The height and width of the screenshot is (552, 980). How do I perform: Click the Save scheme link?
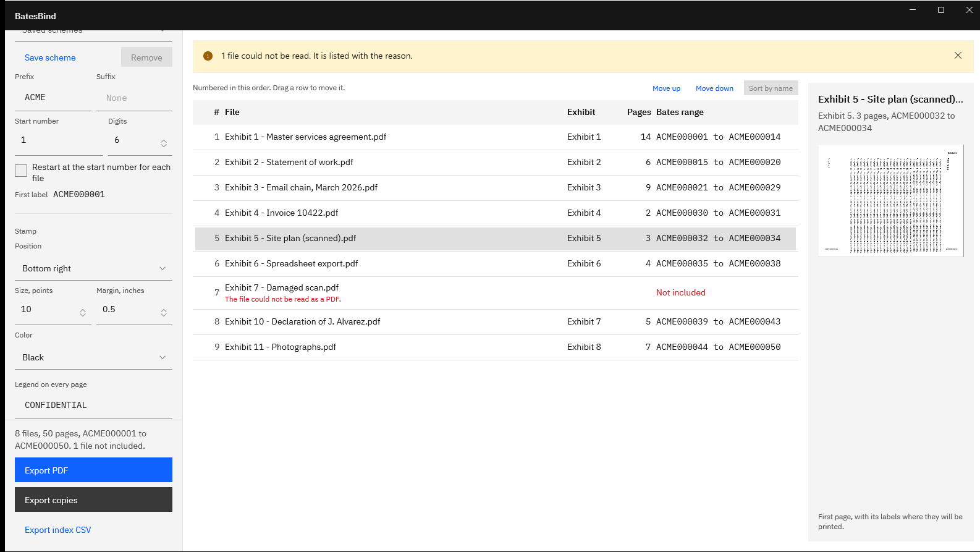[x=50, y=57]
